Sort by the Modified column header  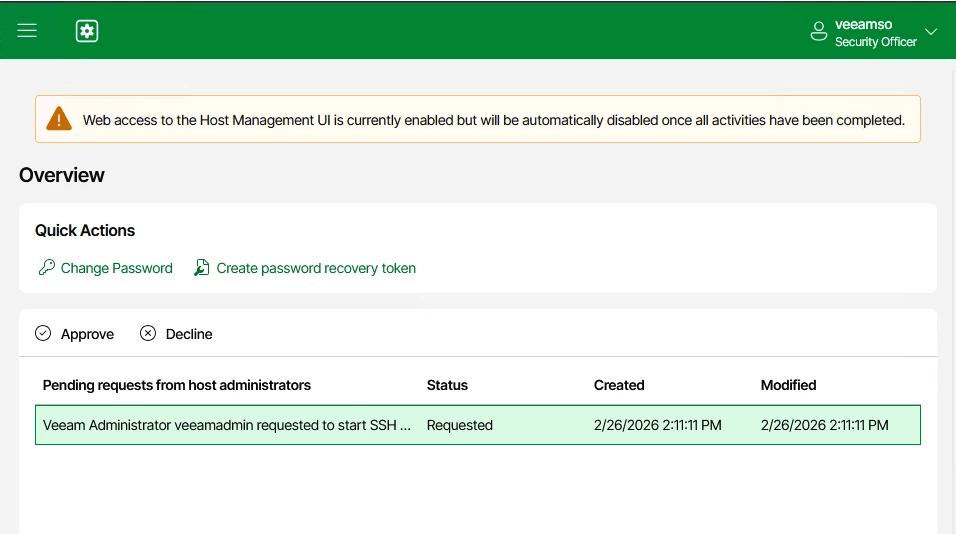tap(788, 385)
